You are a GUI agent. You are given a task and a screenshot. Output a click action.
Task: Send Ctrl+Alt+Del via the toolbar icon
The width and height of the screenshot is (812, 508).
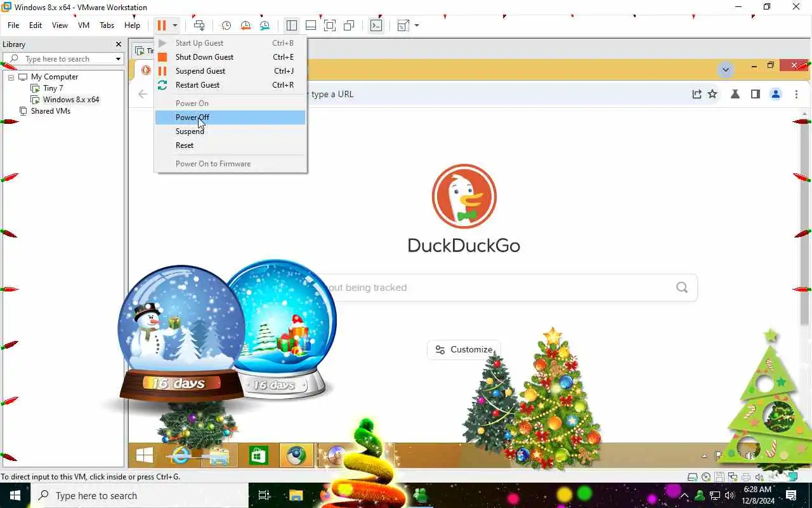(x=199, y=25)
